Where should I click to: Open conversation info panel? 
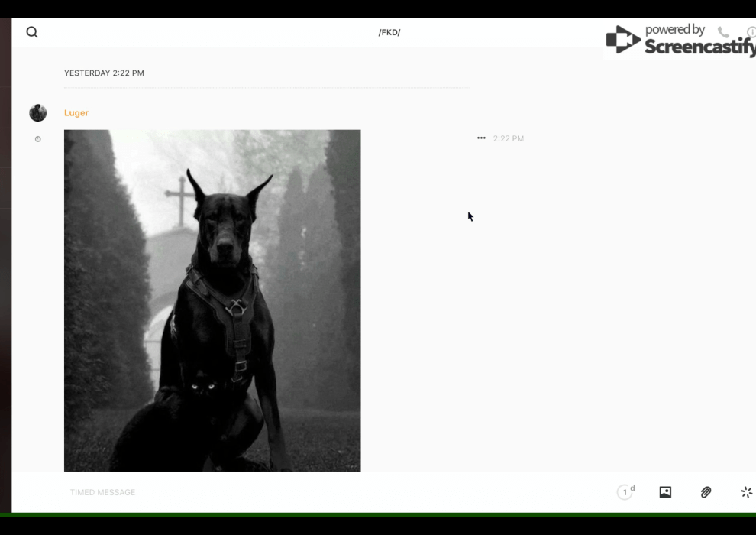(751, 32)
